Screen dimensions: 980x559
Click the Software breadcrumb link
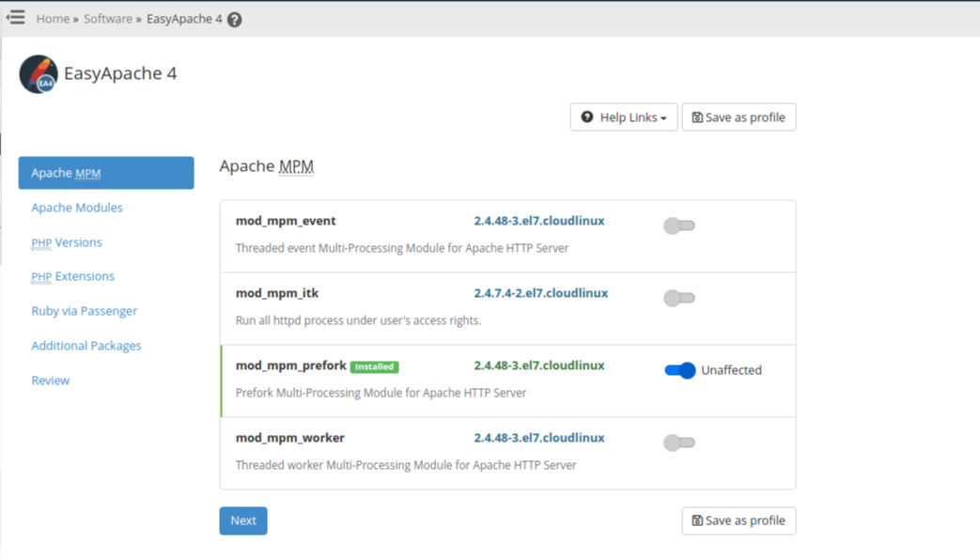(x=108, y=19)
